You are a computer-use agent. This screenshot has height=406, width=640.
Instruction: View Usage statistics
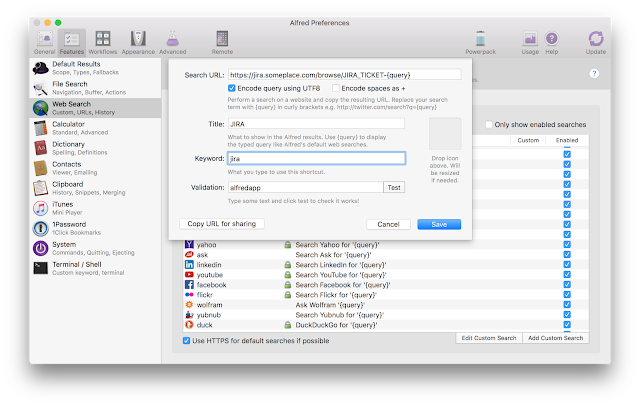530,42
